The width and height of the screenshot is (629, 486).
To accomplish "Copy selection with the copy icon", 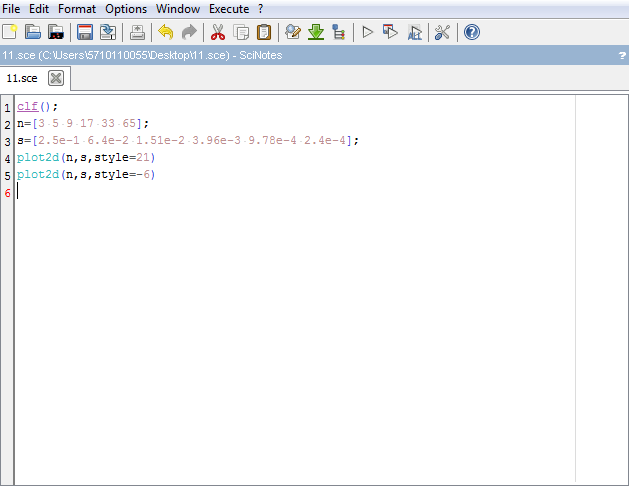I will point(241,32).
